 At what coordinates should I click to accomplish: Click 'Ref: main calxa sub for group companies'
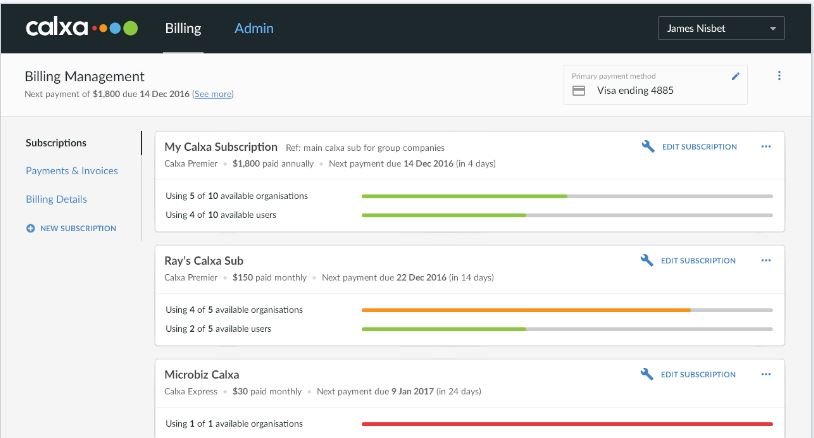365,148
